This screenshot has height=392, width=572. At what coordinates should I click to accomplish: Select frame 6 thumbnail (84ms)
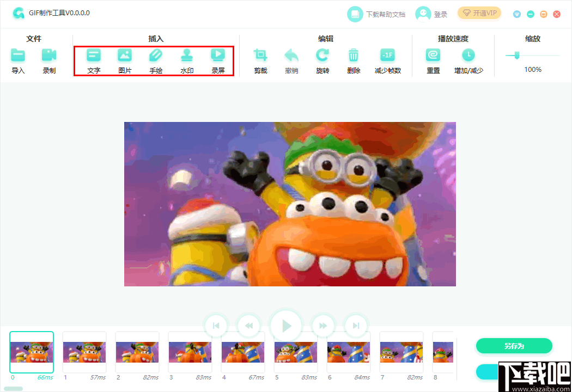click(x=349, y=352)
